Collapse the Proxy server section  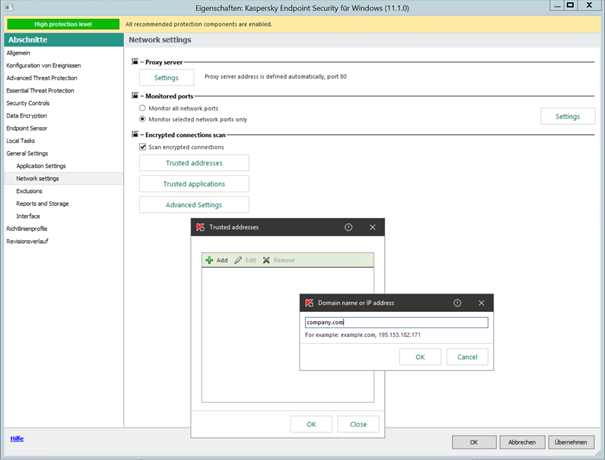[135, 62]
